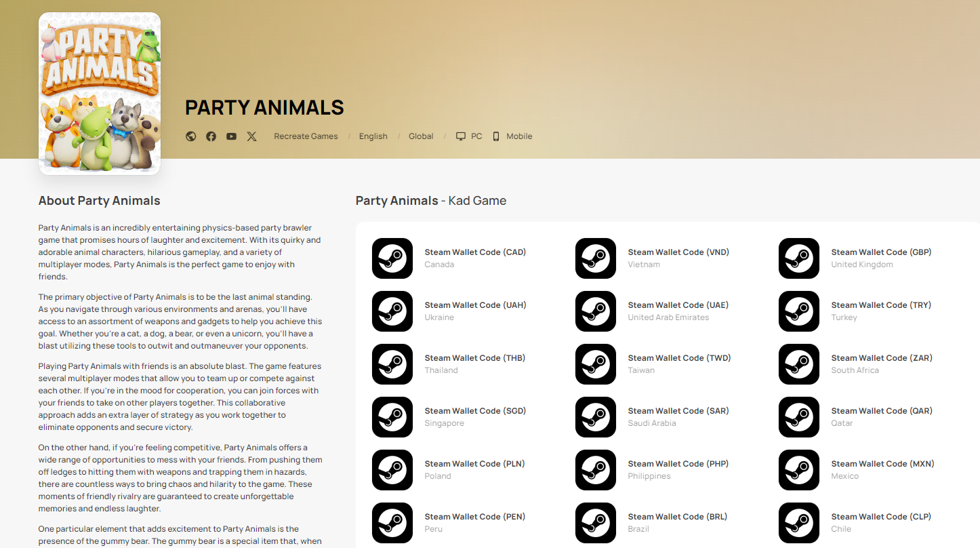
Task: Choose Steam Wallet Code (TWD) title
Action: point(679,358)
